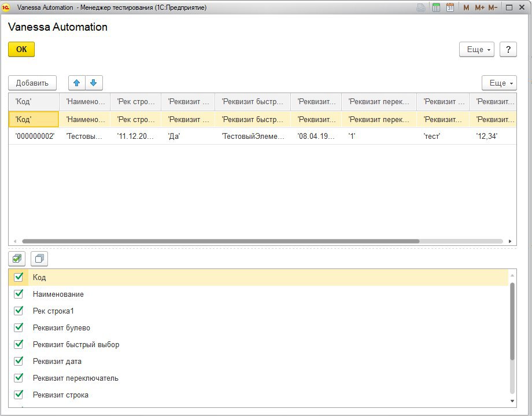Select the highlighted 'Код' cell in first row

[34, 119]
